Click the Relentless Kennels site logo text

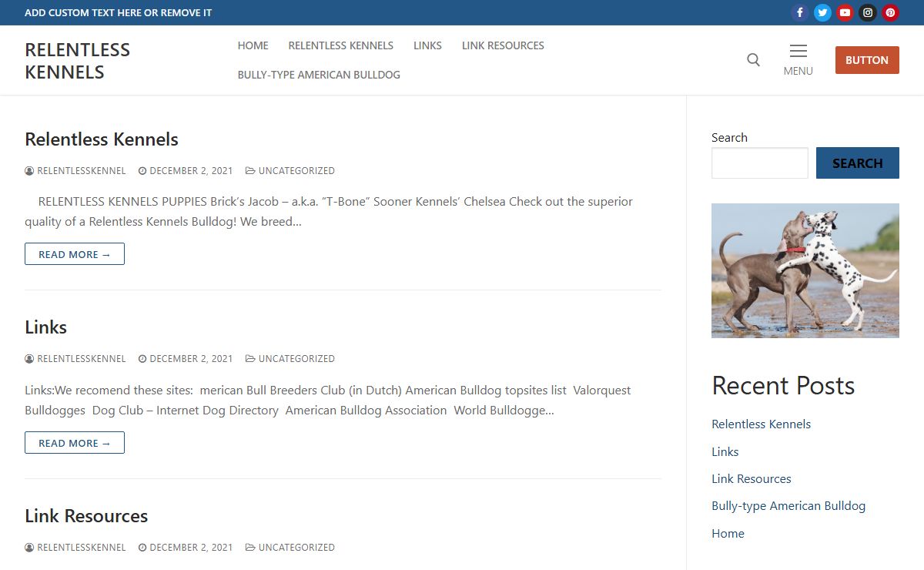pos(77,61)
